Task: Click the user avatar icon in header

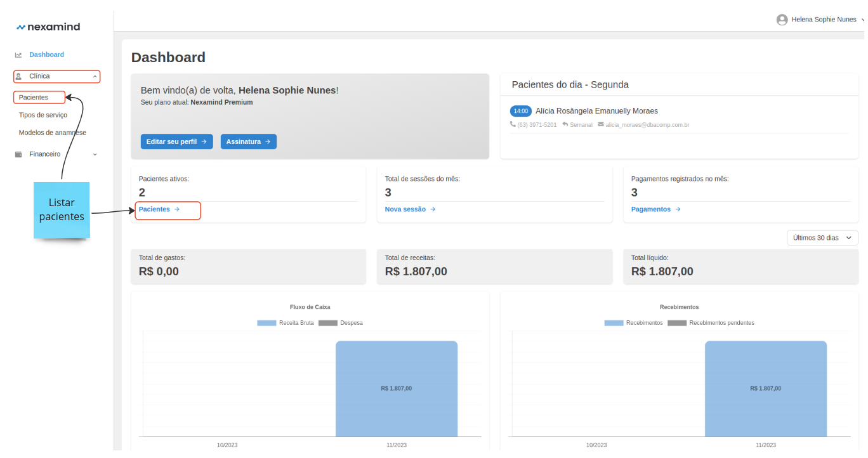Action: [x=782, y=20]
